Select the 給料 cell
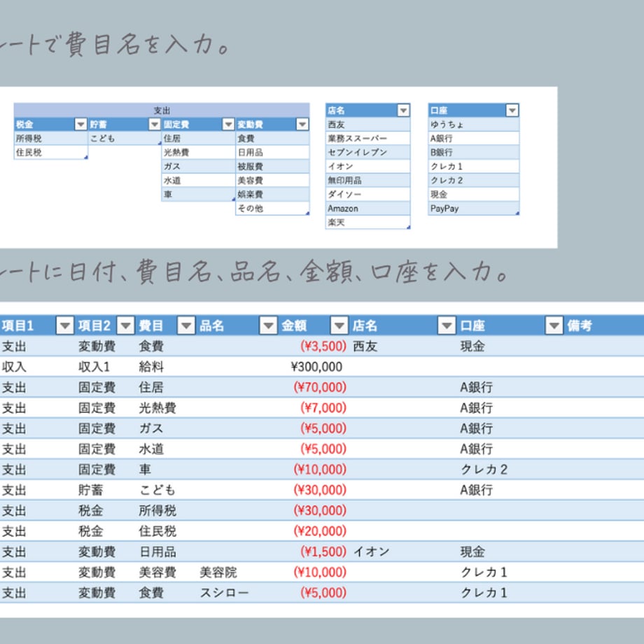Screen dimensions: 644x644 click(167, 367)
